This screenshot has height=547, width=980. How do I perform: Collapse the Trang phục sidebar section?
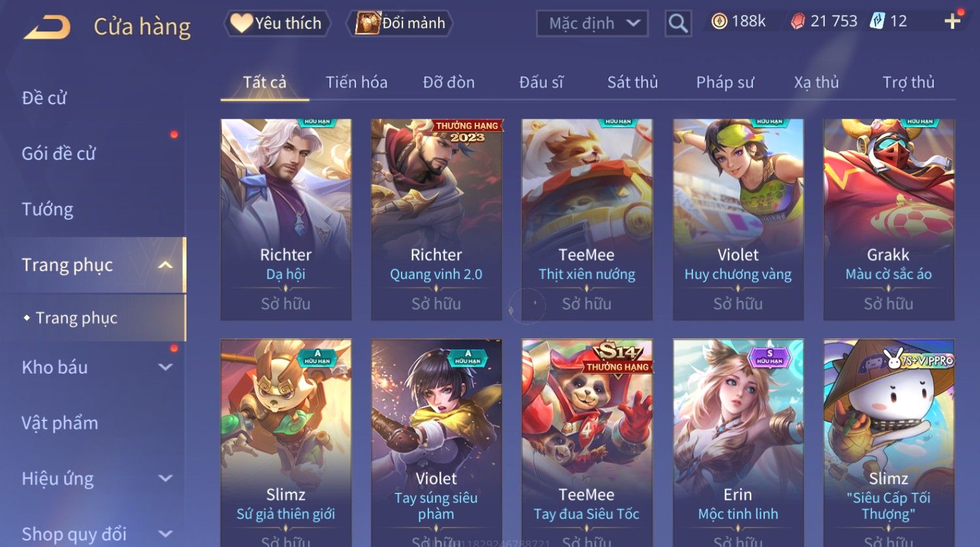pos(166,265)
